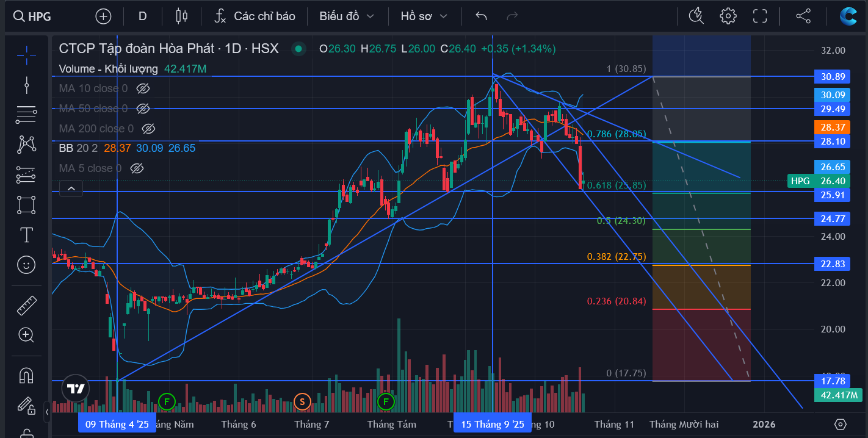Open the D timeframe interval selector
The height and width of the screenshot is (438, 868).
142,16
